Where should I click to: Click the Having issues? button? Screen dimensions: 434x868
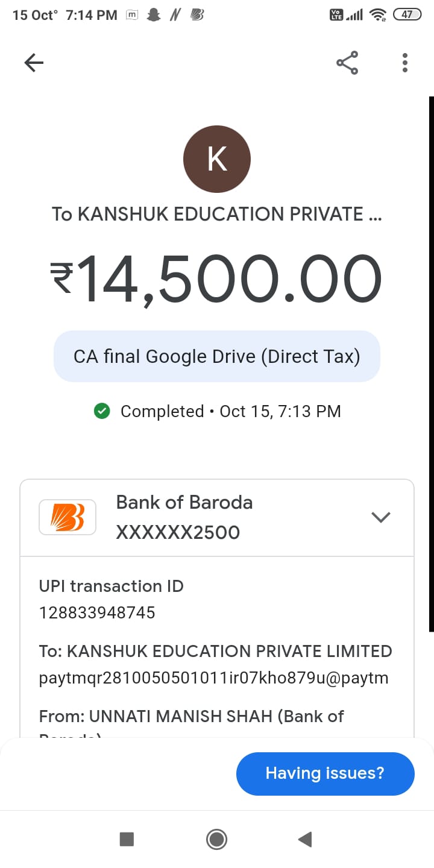[325, 773]
